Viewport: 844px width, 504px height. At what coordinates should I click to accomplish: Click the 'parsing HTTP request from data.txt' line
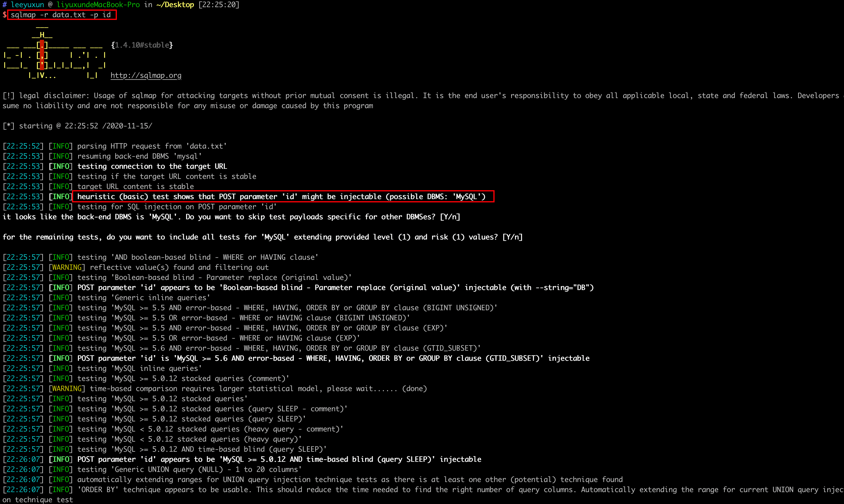pos(152,147)
